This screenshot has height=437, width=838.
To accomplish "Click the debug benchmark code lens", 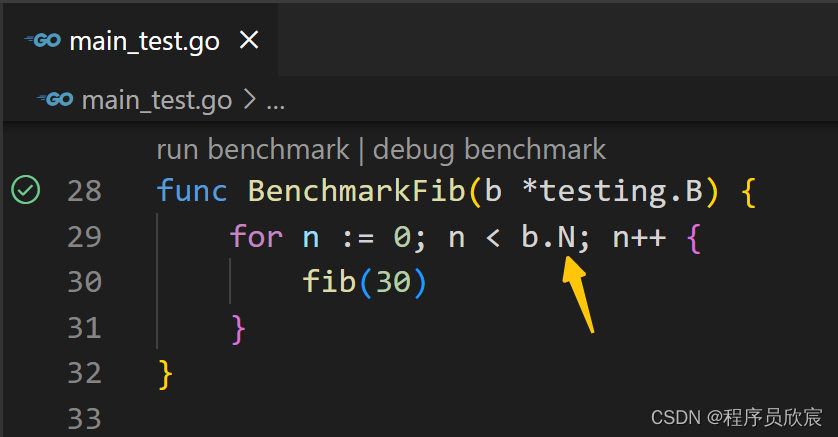I will pos(490,149).
